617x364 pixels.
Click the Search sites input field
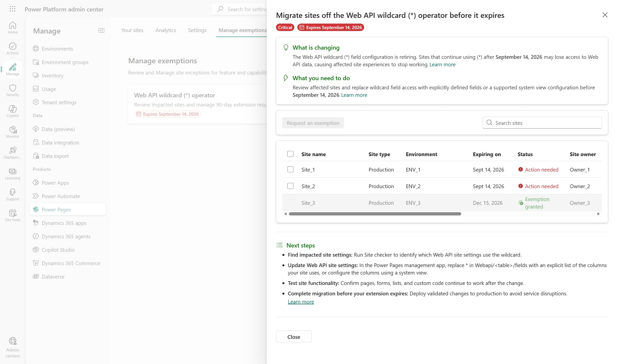[x=542, y=123]
